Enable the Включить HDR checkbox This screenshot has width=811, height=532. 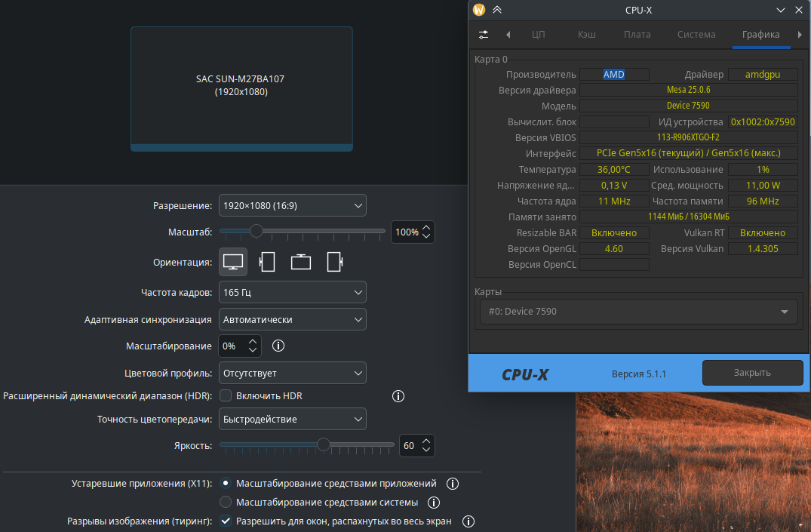click(x=225, y=395)
